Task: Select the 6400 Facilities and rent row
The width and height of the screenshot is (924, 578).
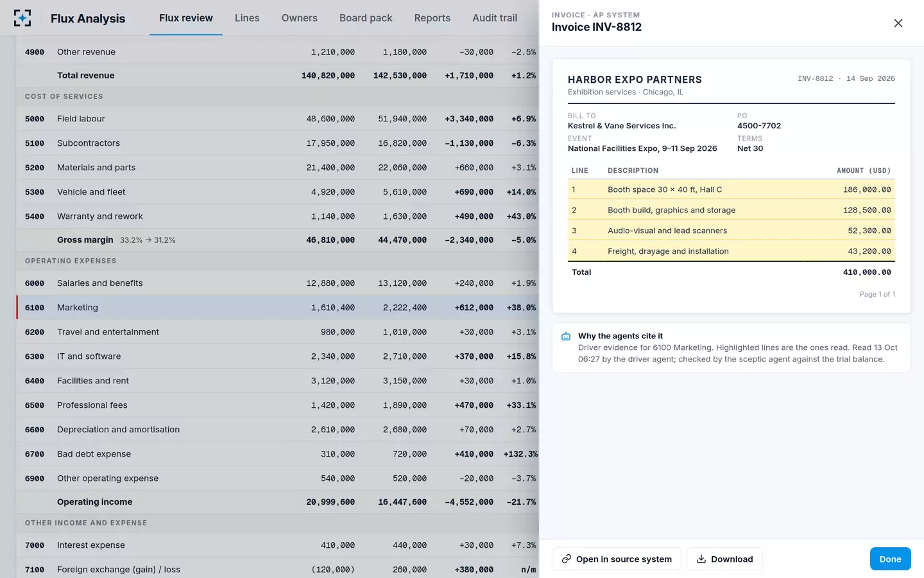Action: pos(278,381)
